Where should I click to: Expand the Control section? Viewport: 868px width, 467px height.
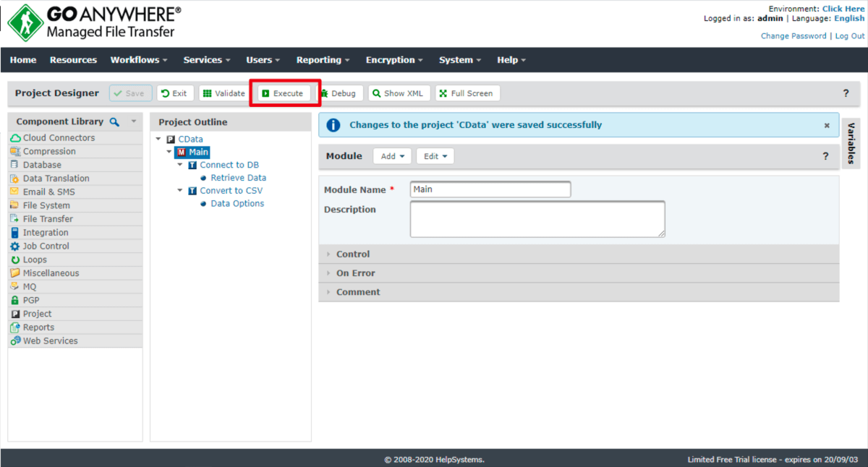point(579,254)
